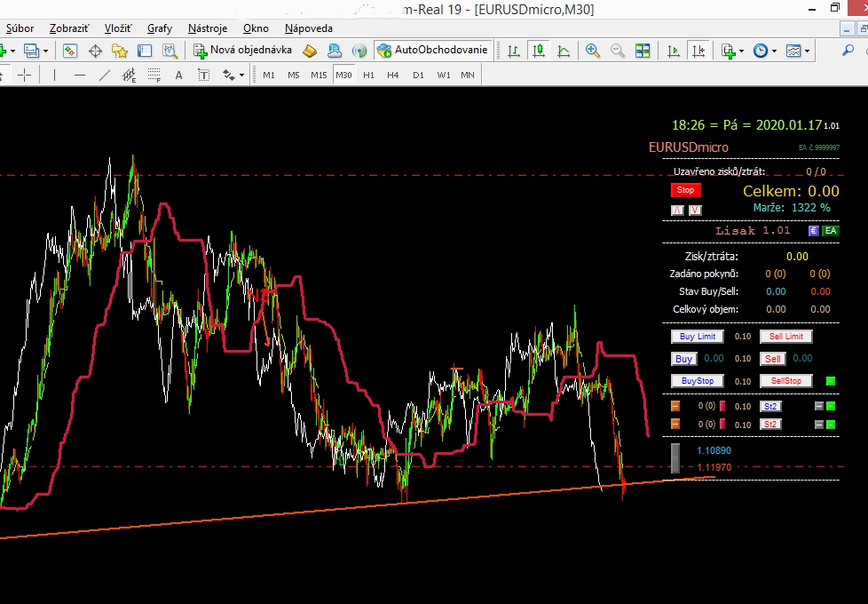Toggle the Terminal panel icon
The width and height of the screenshot is (868, 604).
[x=145, y=51]
